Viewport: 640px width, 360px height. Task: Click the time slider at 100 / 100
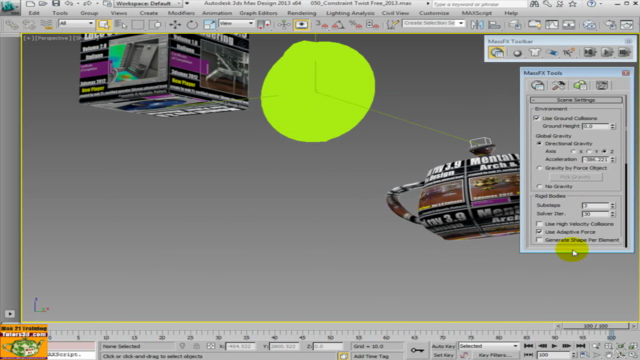[x=596, y=326]
